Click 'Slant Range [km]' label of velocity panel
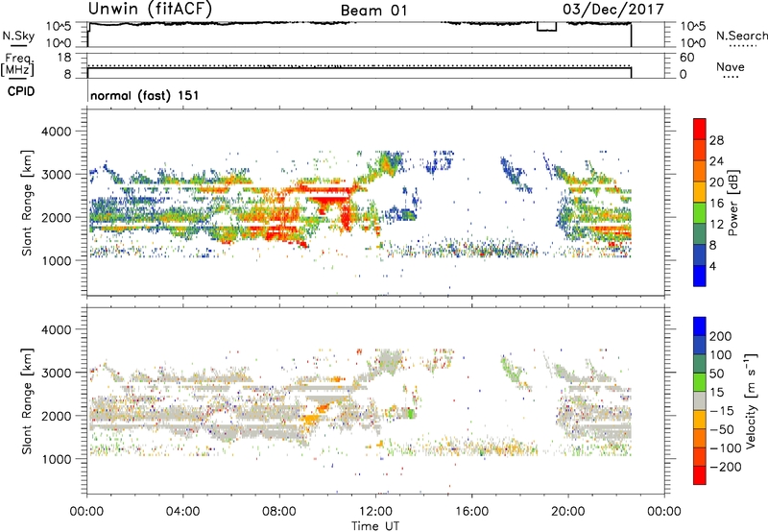The height and width of the screenshot is (532, 768). click(x=27, y=400)
